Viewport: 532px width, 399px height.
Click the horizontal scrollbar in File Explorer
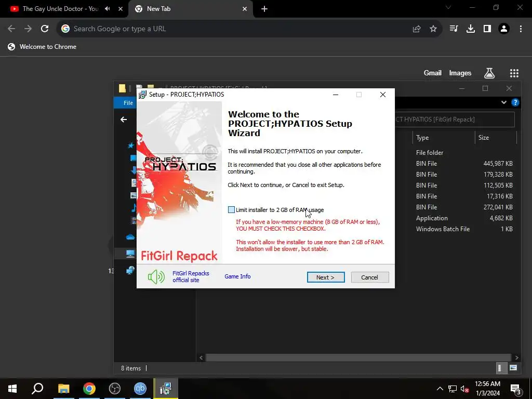coord(358,357)
